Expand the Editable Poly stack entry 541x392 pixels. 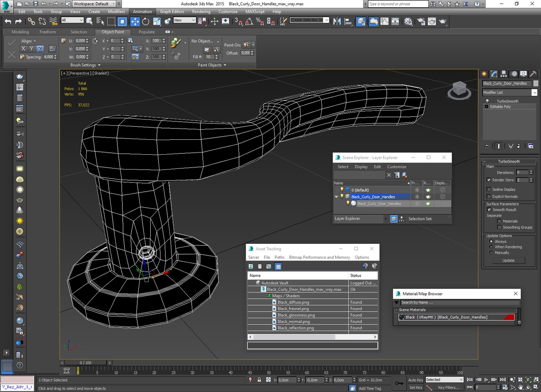(x=487, y=107)
